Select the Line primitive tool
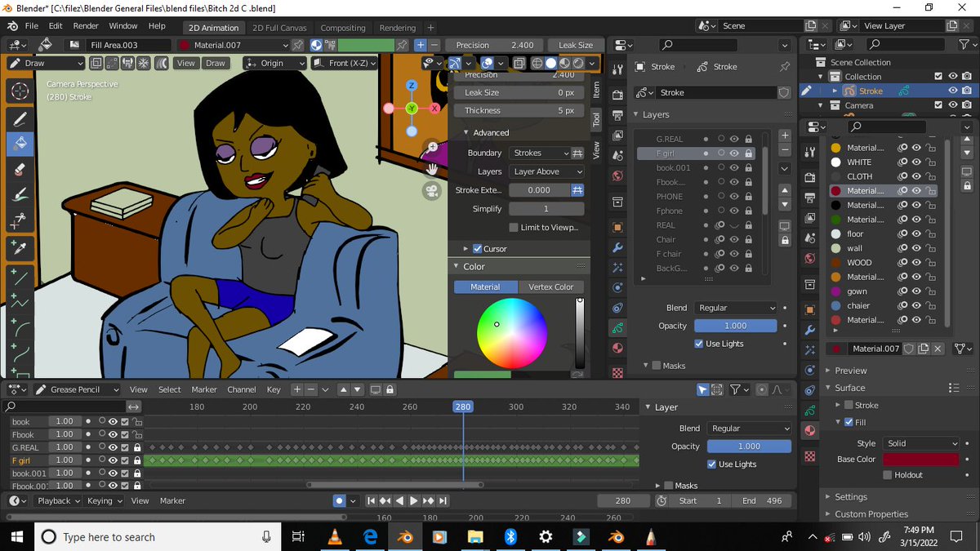Viewport: 980px width, 551px height. (20, 278)
